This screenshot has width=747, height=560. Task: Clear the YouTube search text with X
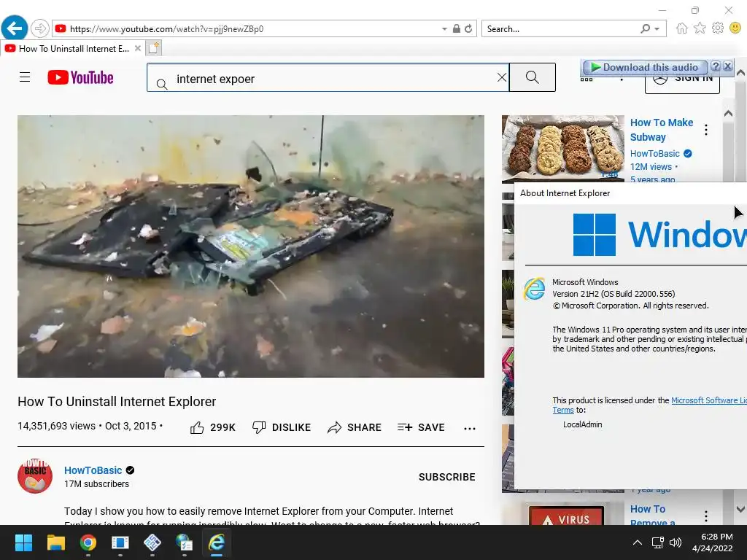[x=502, y=77]
